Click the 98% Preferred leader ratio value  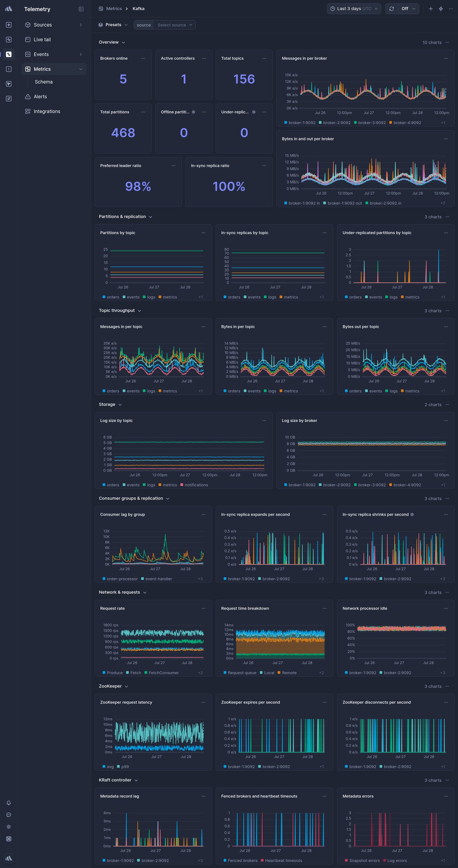[138, 186]
